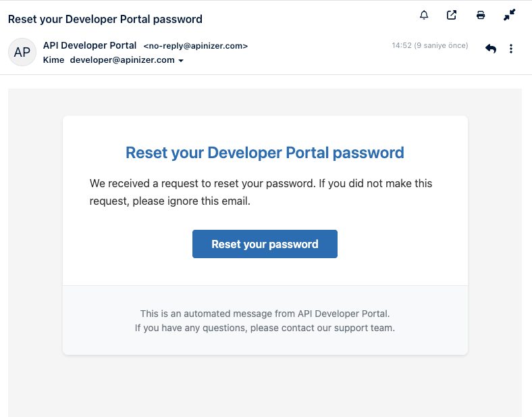
Task: Click the AP sender avatar
Action: pyautogui.click(x=22, y=52)
